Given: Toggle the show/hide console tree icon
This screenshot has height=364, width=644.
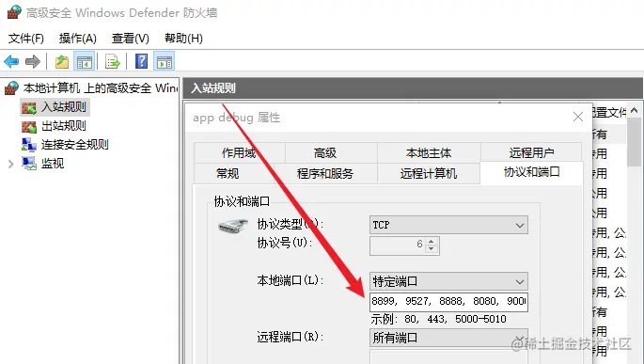Looking at the screenshot, I should click(x=85, y=62).
